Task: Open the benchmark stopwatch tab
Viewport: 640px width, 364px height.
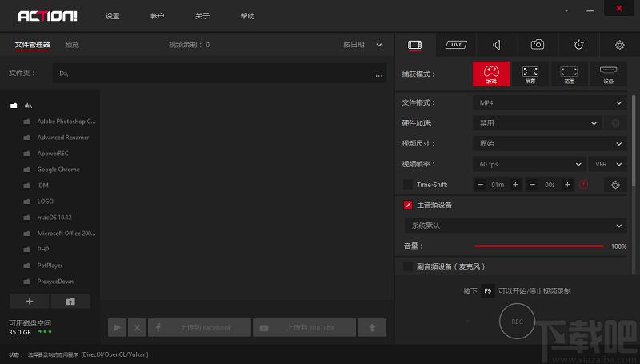Action: point(578,45)
